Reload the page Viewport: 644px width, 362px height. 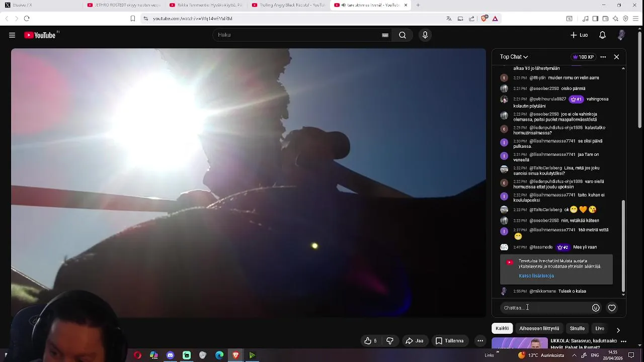click(27, 19)
